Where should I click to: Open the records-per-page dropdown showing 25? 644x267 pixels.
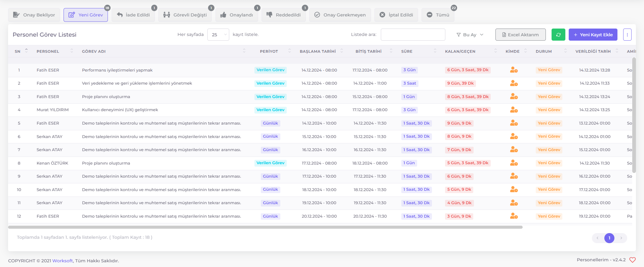tap(218, 35)
